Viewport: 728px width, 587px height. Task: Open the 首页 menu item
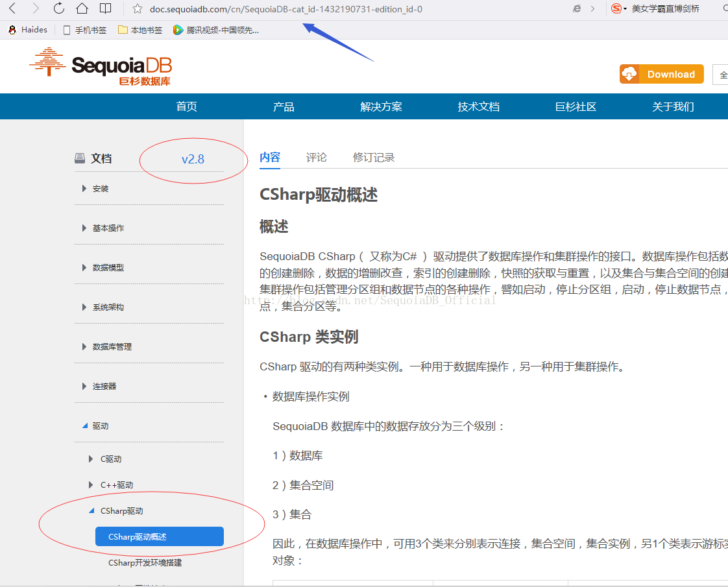tap(187, 107)
